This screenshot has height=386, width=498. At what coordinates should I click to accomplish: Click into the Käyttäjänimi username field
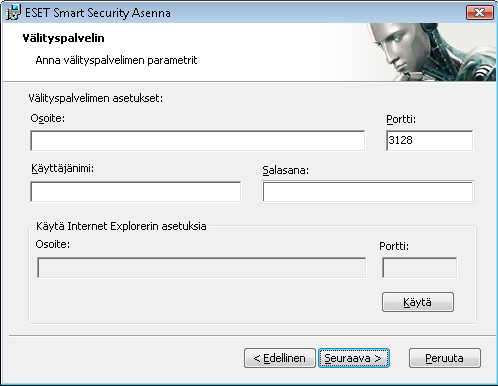136,192
